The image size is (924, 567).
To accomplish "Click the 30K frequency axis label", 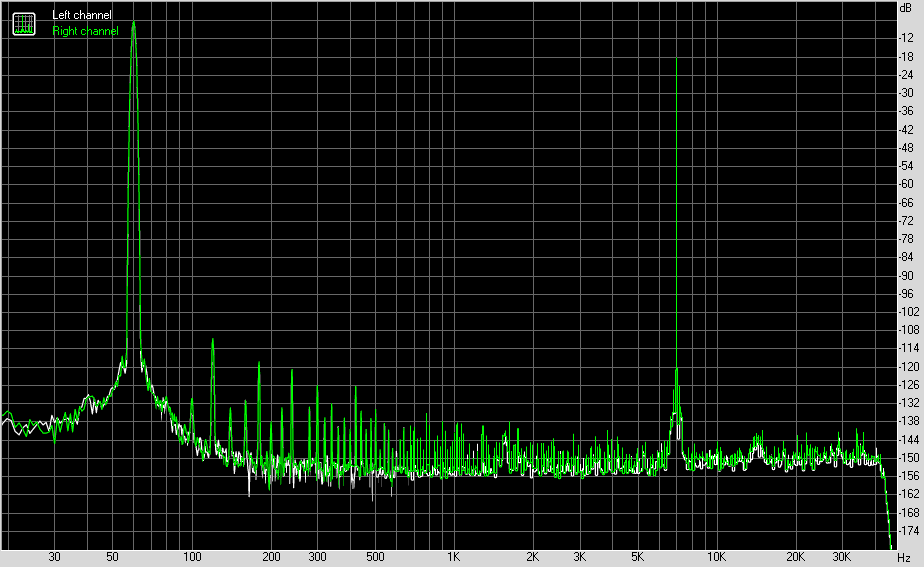I will pyautogui.click(x=842, y=557).
